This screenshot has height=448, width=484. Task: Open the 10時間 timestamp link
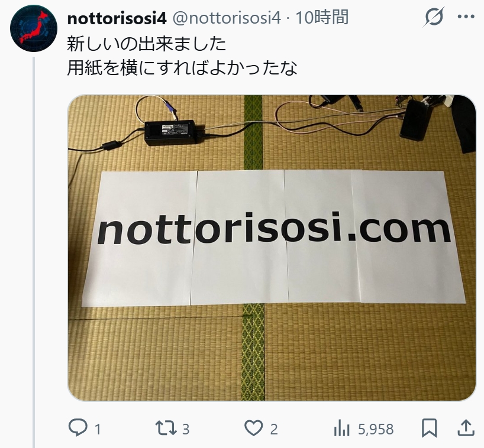pyautogui.click(x=322, y=17)
